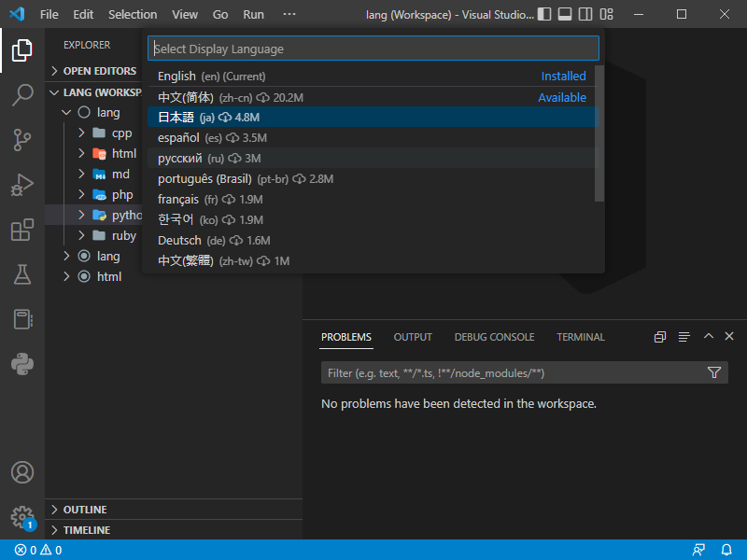Switch to the PROBLEMS tab

[345, 337]
